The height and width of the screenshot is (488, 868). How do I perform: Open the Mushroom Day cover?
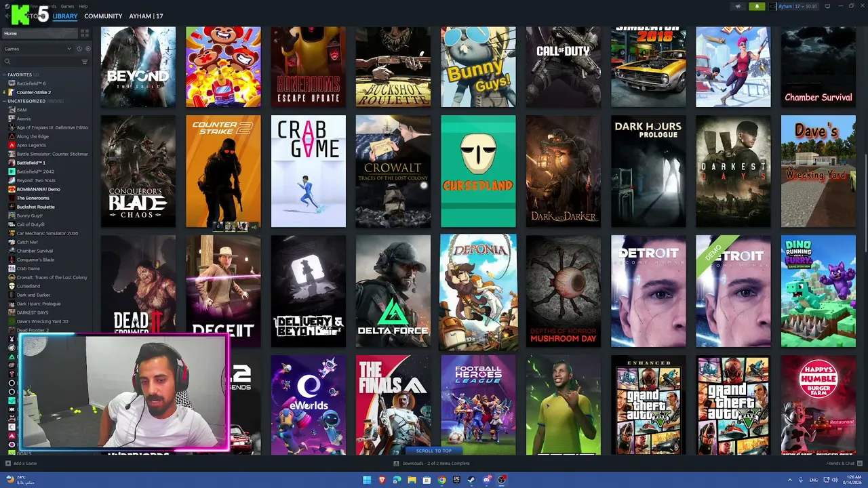[x=564, y=291]
